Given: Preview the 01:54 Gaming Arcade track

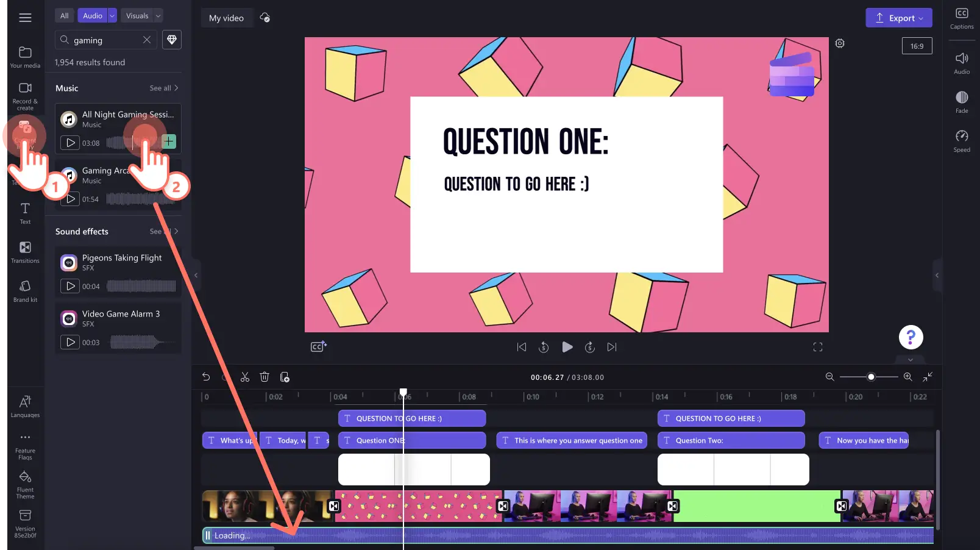Looking at the screenshot, I should click(70, 199).
